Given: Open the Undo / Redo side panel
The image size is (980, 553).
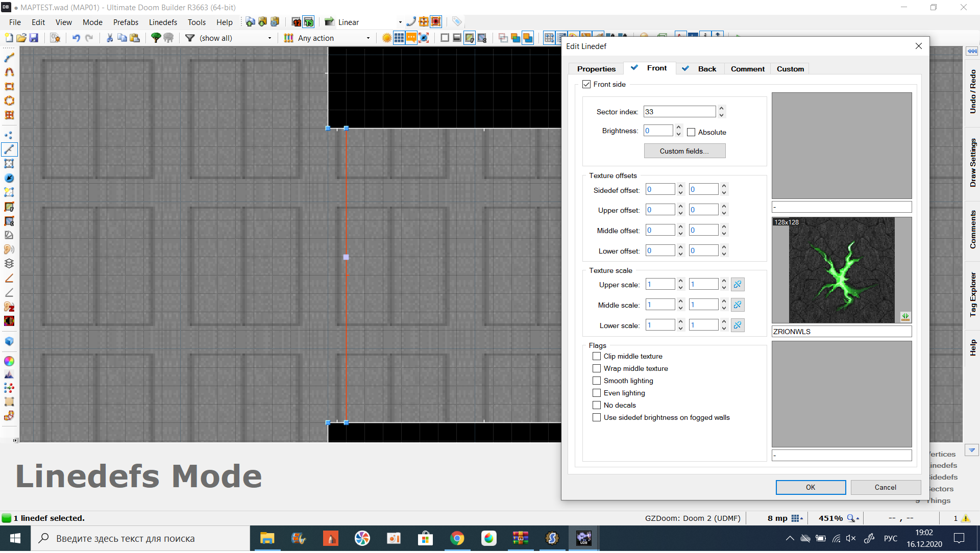Looking at the screenshot, I should tap(972, 92).
